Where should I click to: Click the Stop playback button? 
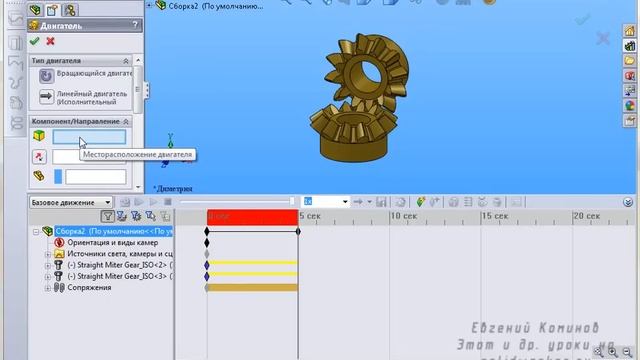click(x=168, y=202)
